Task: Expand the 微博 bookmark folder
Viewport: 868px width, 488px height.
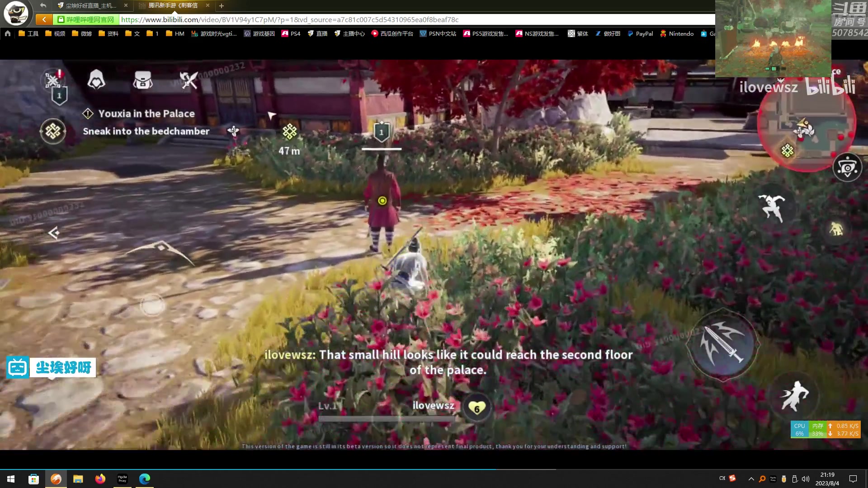Action: [x=82, y=33]
